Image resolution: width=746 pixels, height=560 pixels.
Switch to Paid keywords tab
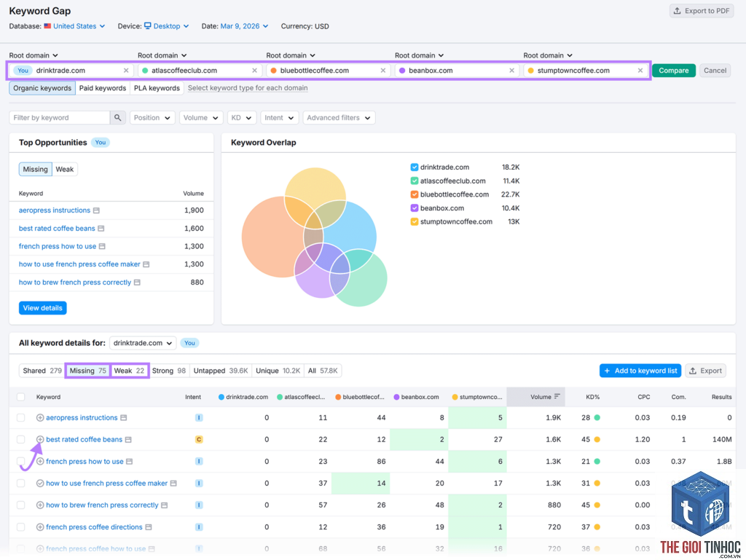(x=102, y=88)
